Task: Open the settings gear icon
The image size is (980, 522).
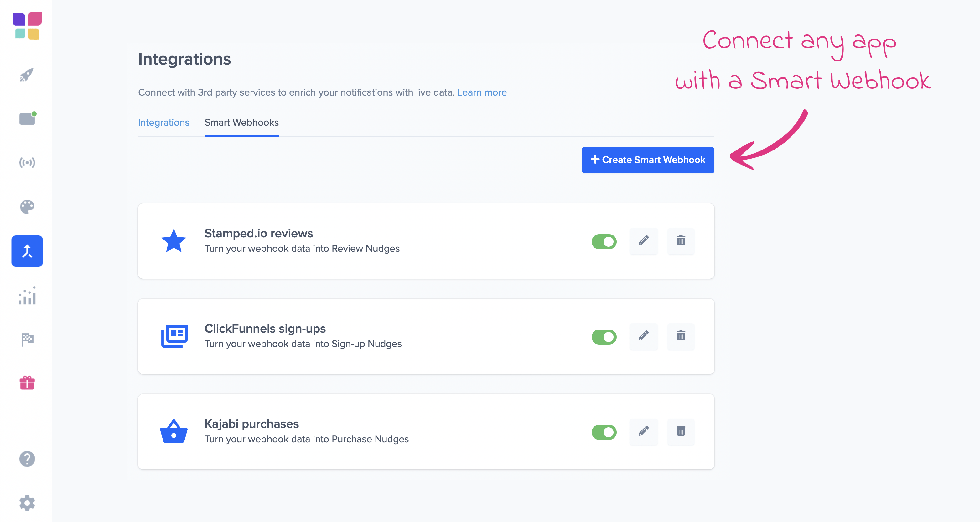Action: 27,503
